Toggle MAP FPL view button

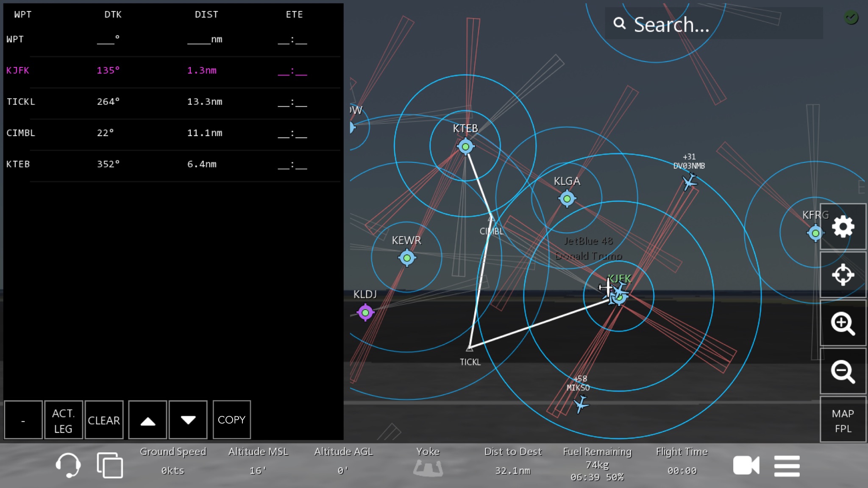click(843, 420)
